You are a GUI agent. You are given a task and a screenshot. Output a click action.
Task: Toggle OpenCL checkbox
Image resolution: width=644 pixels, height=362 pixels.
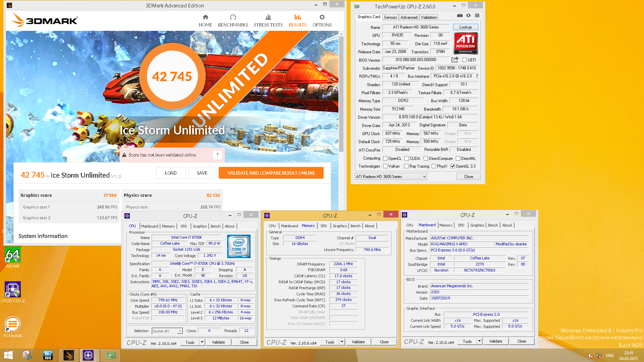385,159
